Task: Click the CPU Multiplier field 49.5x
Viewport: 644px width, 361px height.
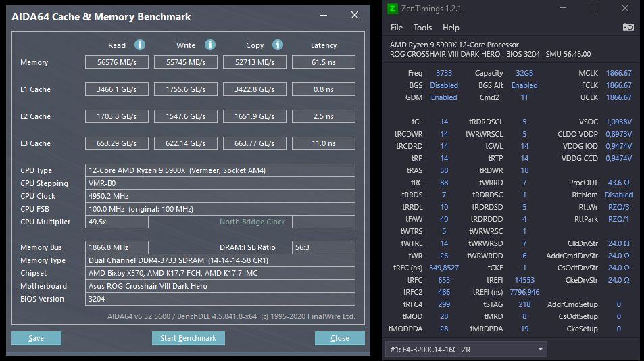Action: 117,222
